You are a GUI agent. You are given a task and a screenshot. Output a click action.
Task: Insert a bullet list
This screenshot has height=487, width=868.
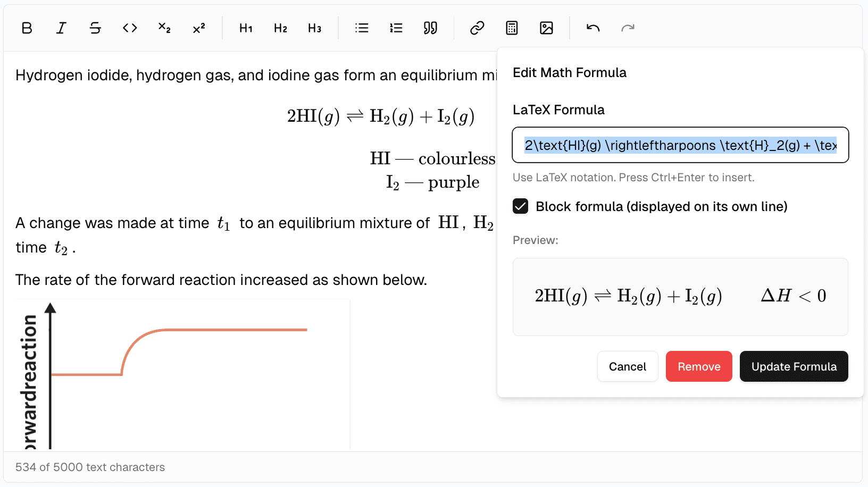pos(362,28)
